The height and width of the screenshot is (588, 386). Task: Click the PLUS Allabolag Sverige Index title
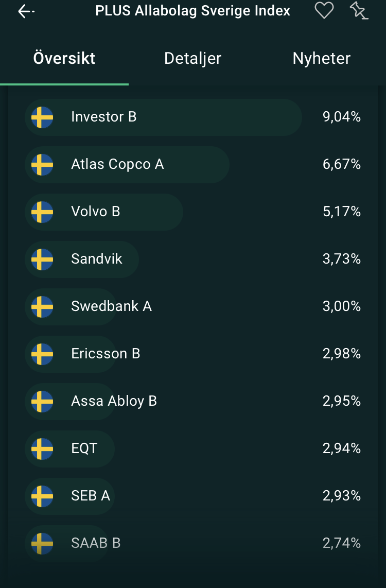click(193, 11)
